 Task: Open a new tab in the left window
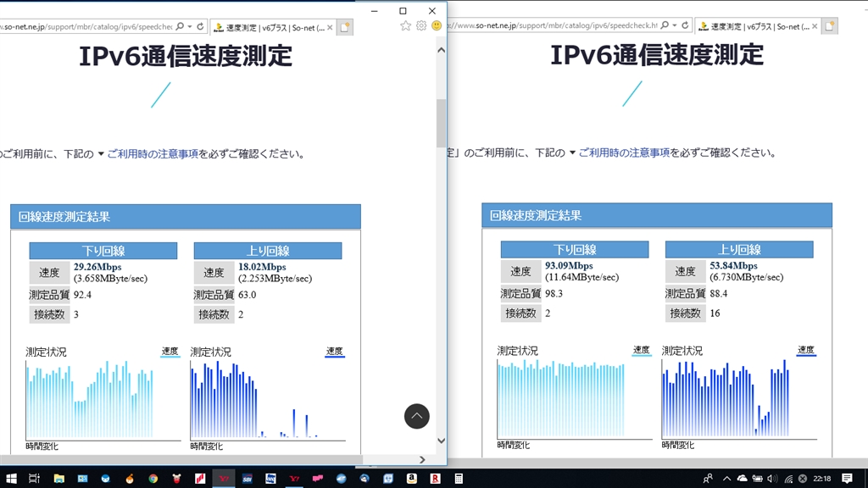click(345, 27)
